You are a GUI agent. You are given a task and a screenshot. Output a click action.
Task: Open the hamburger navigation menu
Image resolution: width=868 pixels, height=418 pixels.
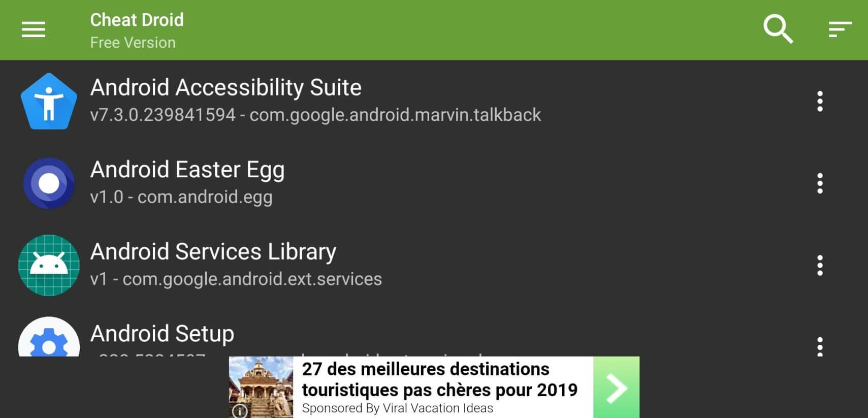tap(34, 29)
